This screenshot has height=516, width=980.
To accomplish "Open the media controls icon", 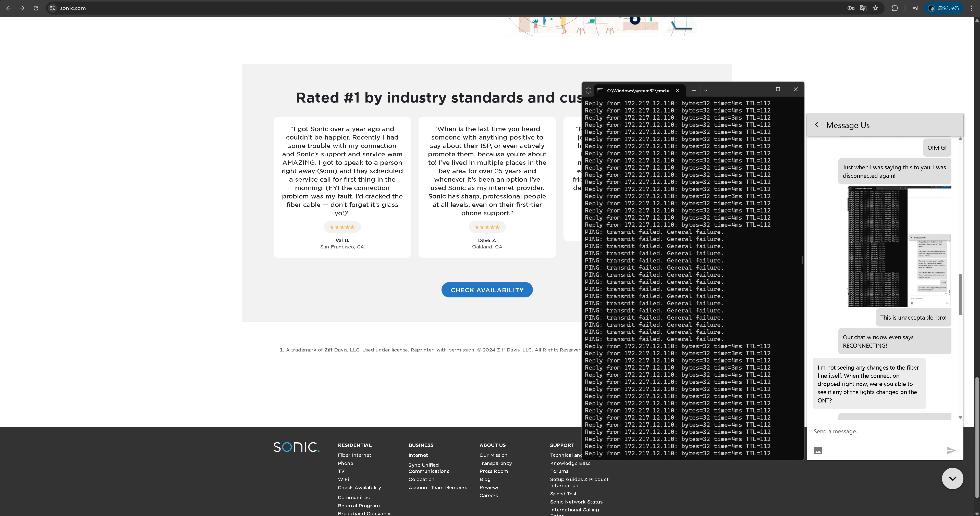I will point(915,8).
